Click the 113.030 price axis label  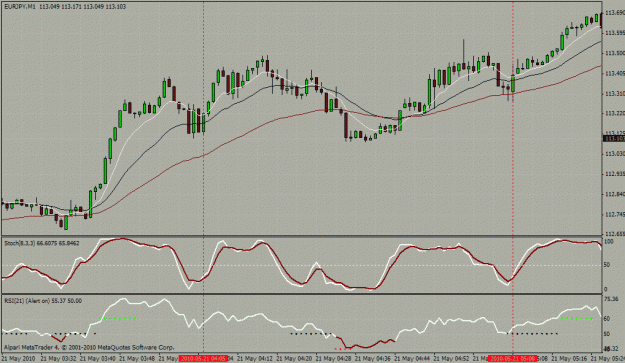click(615, 154)
